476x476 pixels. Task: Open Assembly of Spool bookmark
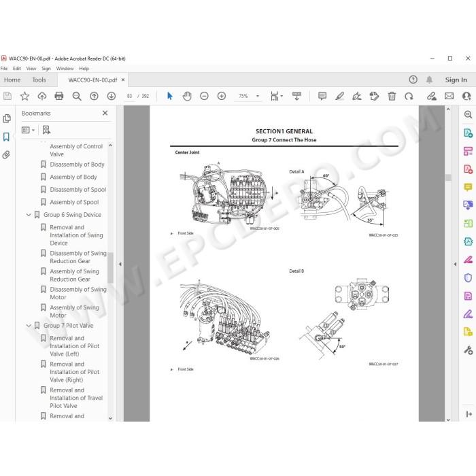[74, 202]
